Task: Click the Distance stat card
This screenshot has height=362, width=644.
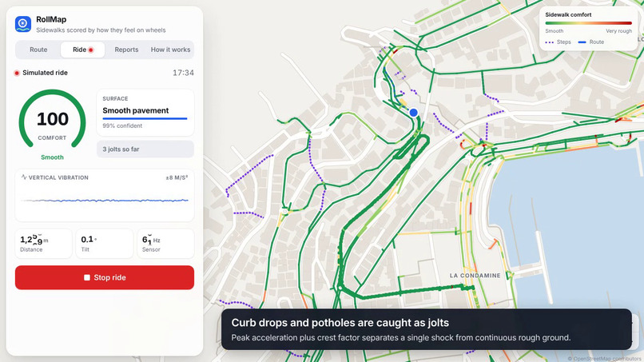Action: tap(43, 244)
